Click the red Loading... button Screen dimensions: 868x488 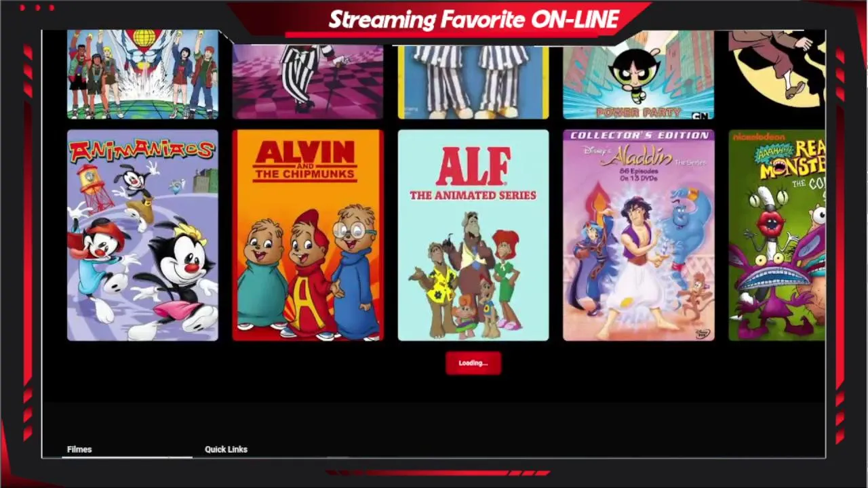tap(473, 363)
